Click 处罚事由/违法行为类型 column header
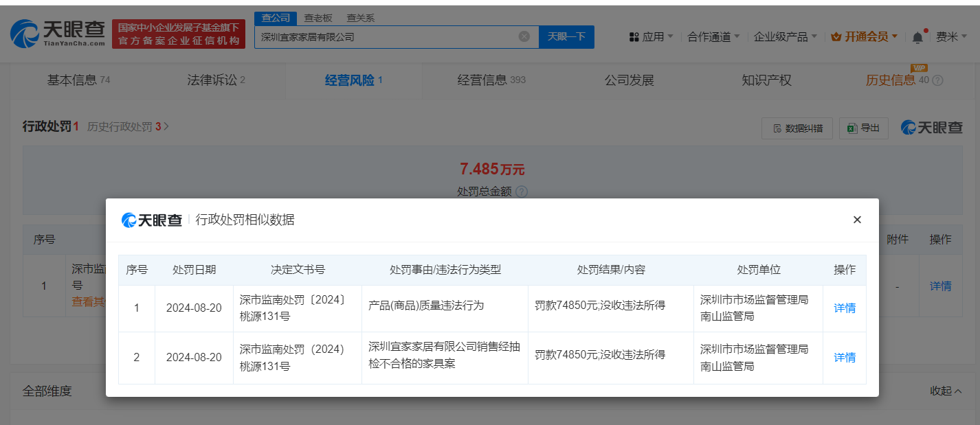This screenshot has width=980, height=425. [445, 270]
